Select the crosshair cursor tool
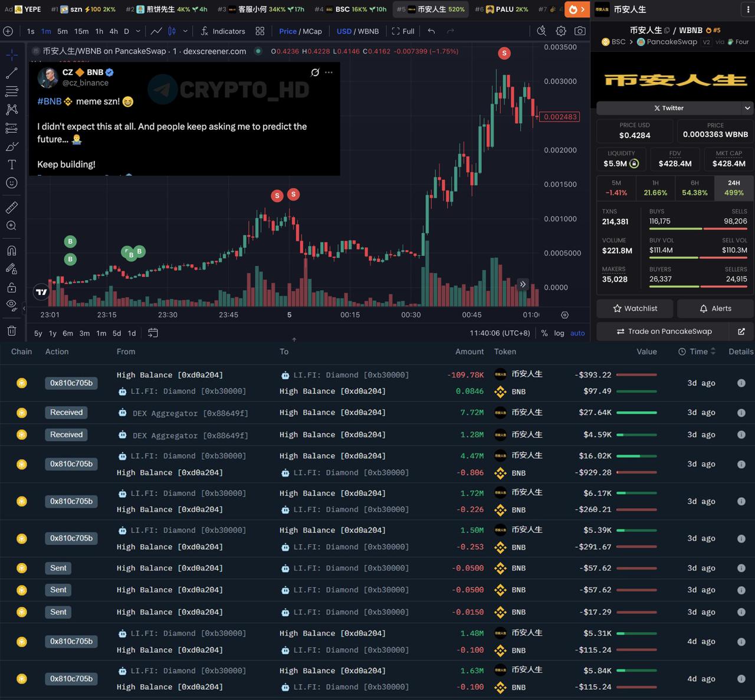The image size is (755, 700). (x=12, y=55)
